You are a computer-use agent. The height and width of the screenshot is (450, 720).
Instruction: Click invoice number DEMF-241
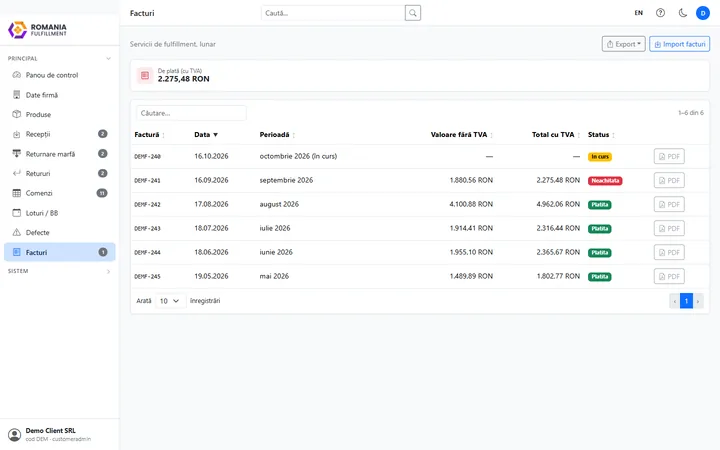click(x=147, y=180)
